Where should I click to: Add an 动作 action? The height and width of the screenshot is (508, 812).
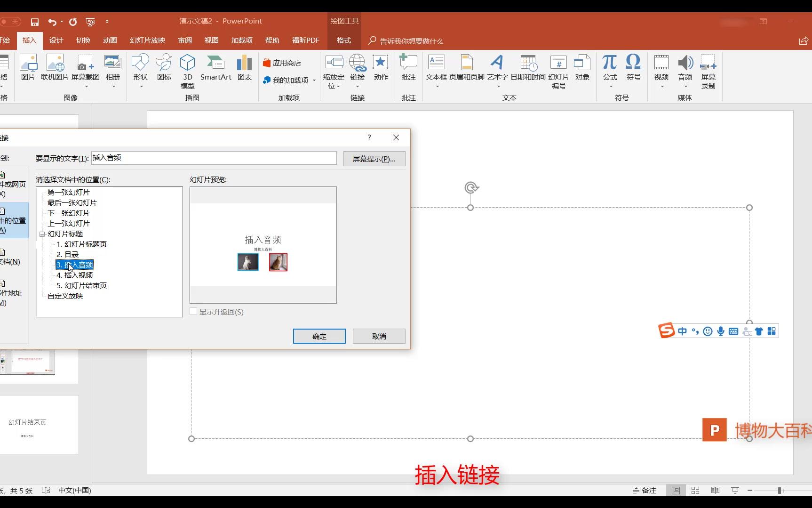(x=381, y=68)
